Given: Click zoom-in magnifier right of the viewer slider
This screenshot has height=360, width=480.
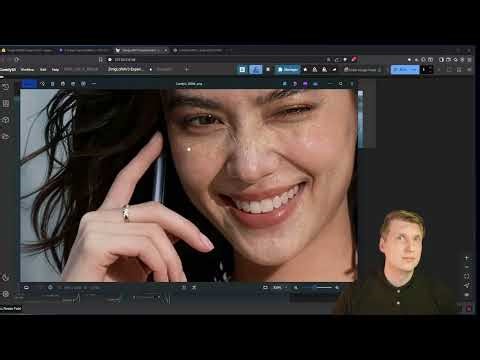Looking at the screenshot, I should tap(337, 287).
